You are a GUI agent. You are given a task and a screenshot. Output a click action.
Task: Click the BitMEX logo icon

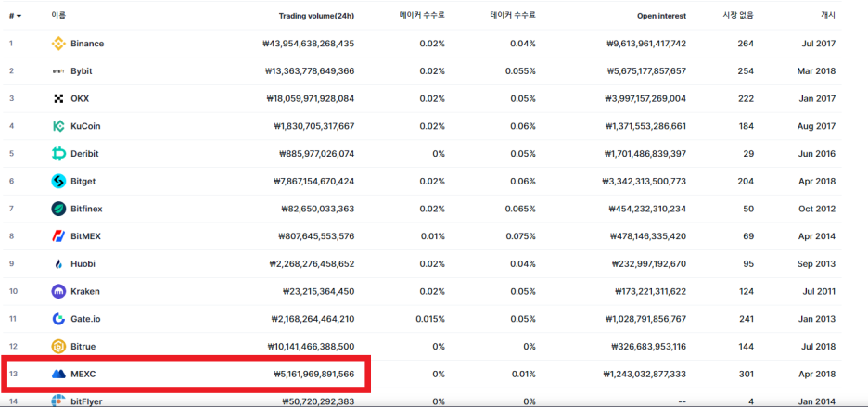point(58,236)
